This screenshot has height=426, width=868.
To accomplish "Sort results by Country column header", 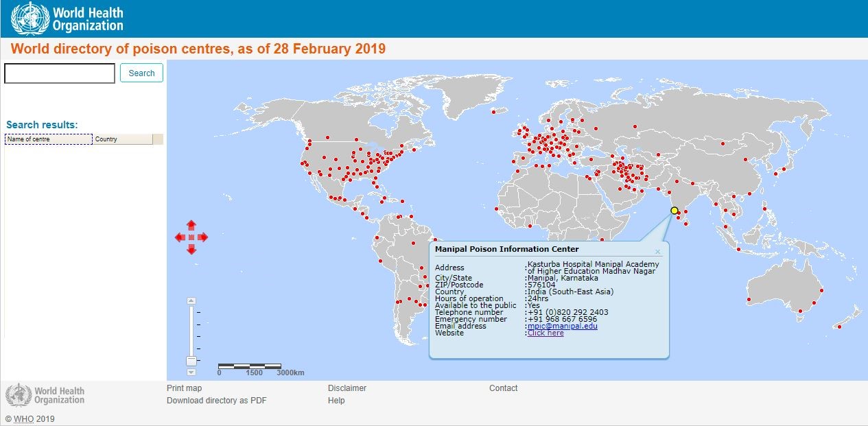I will [x=122, y=139].
